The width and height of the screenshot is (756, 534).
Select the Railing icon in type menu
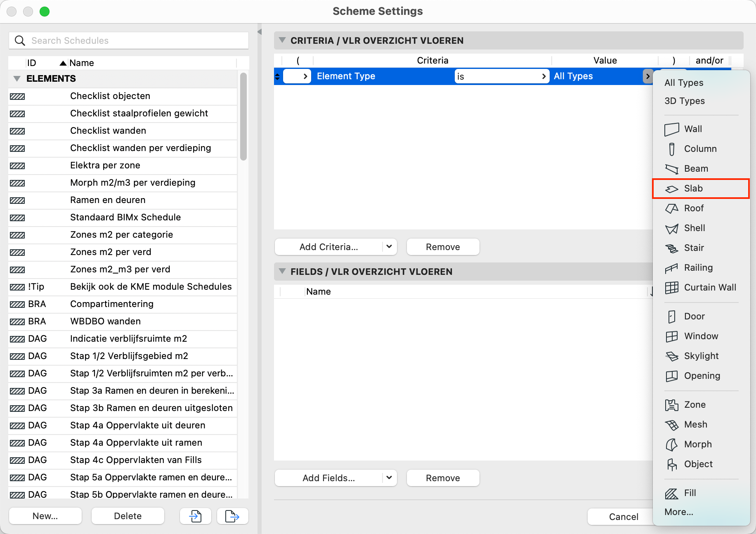(x=671, y=268)
